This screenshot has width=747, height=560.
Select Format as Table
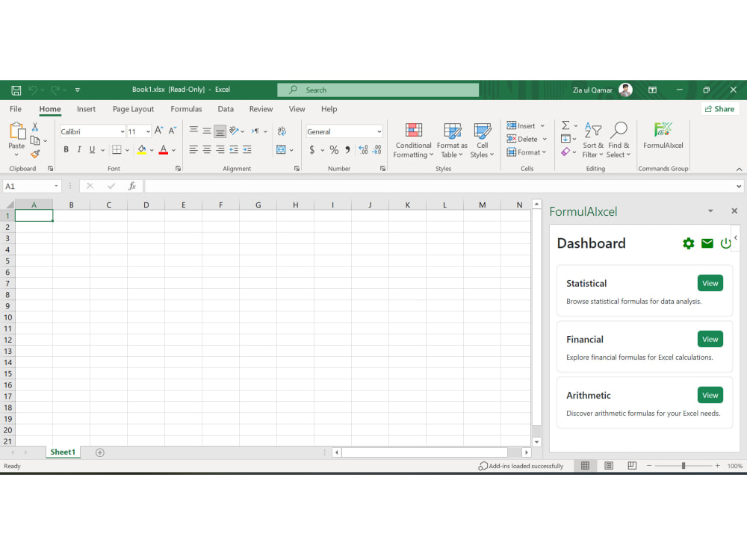click(452, 139)
